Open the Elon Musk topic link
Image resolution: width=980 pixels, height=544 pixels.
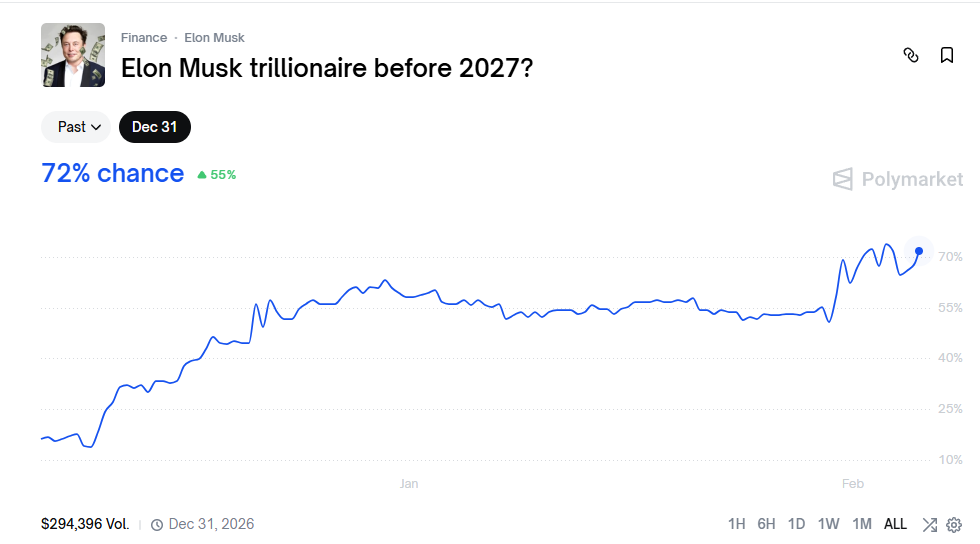tap(214, 38)
